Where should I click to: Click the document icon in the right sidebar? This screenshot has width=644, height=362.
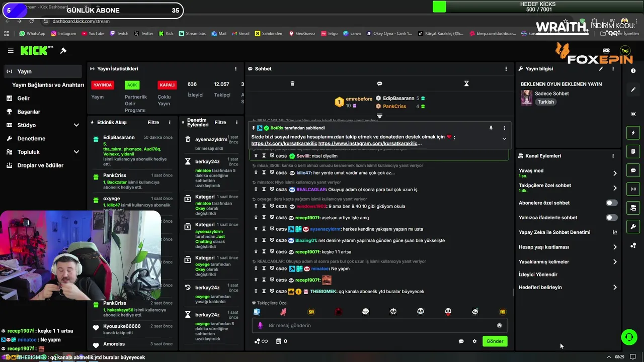[633, 151]
